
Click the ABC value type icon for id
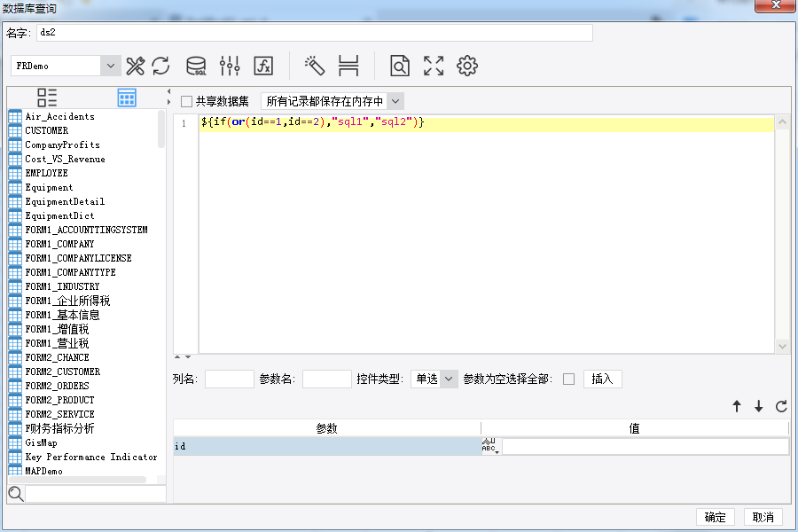click(489, 446)
